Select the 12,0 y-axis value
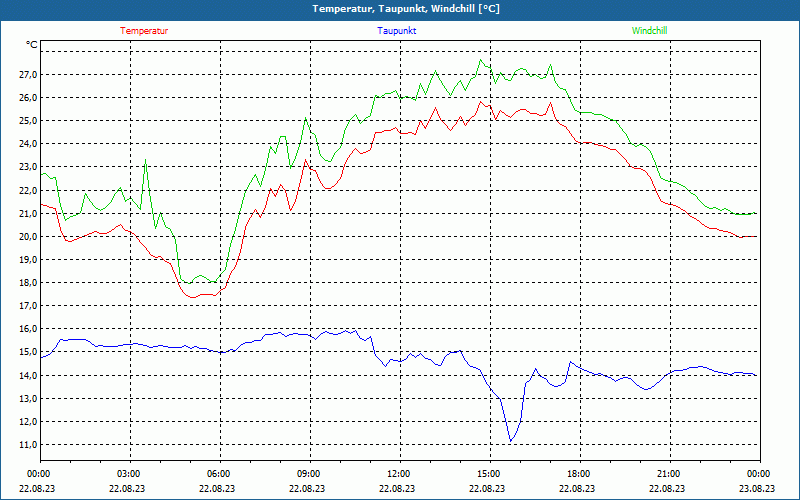800x500 pixels. (x=29, y=421)
